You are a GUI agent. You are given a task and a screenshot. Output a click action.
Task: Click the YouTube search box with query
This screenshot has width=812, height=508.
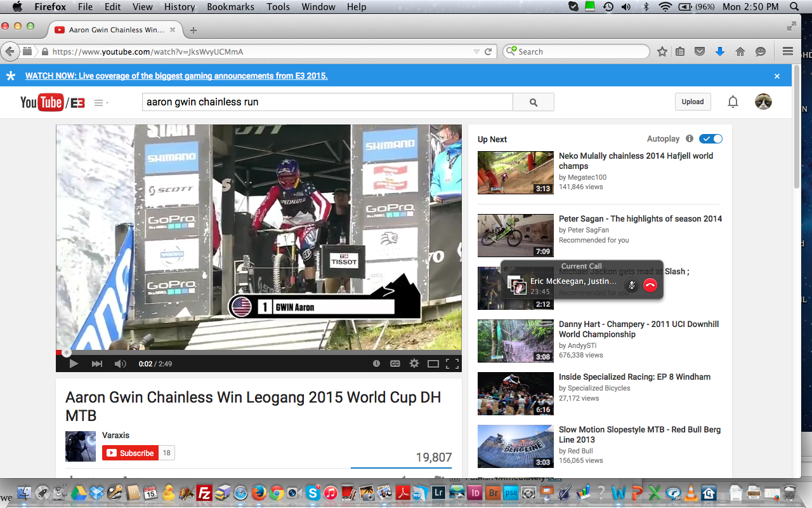[327, 102]
